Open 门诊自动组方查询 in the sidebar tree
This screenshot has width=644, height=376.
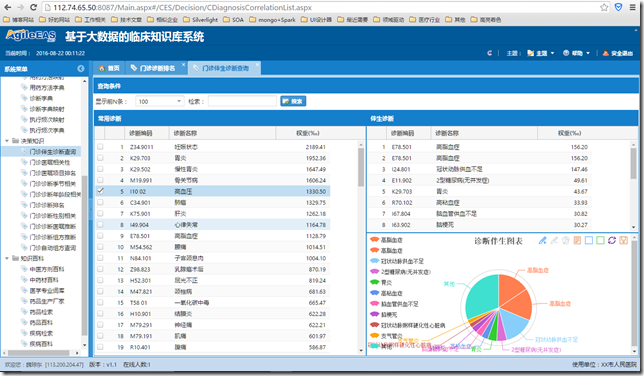pyautogui.click(x=53, y=248)
